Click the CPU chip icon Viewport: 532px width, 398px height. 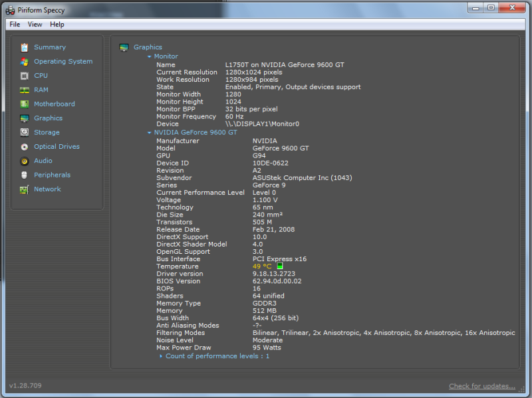point(24,76)
